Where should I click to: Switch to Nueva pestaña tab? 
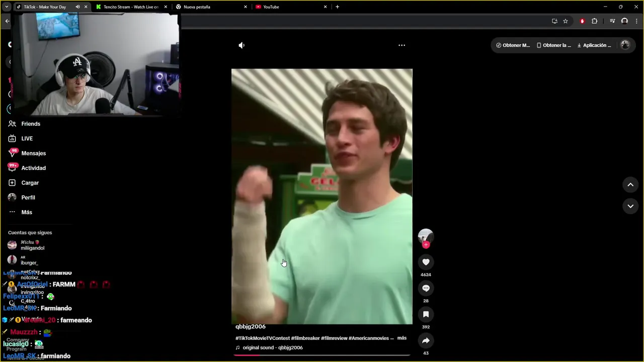[x=197, y=7]
